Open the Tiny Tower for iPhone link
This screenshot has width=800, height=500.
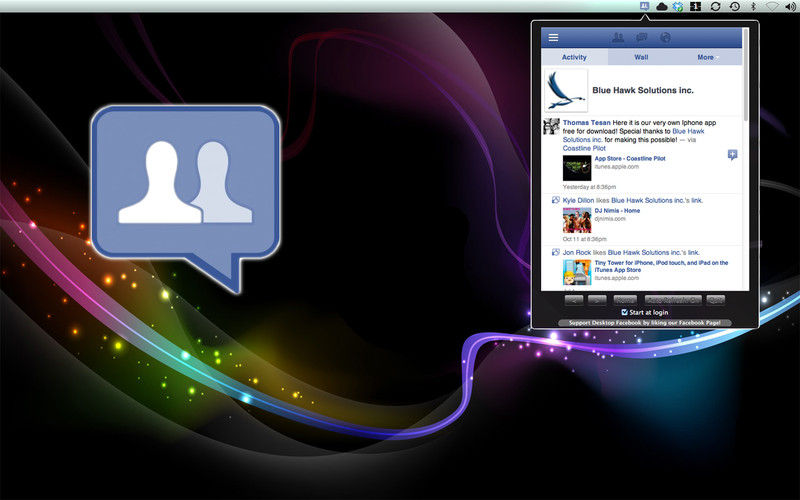point(661,266)
